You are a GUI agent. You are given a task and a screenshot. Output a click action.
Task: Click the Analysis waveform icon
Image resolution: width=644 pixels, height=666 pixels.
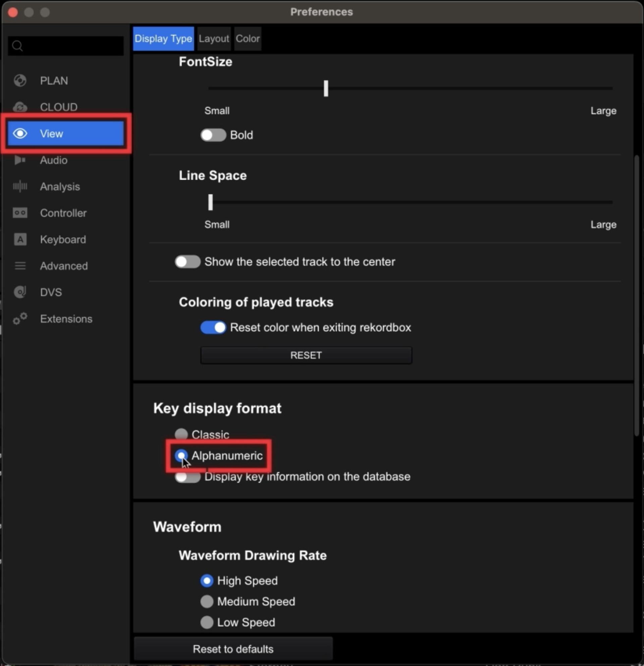[20, 186]
